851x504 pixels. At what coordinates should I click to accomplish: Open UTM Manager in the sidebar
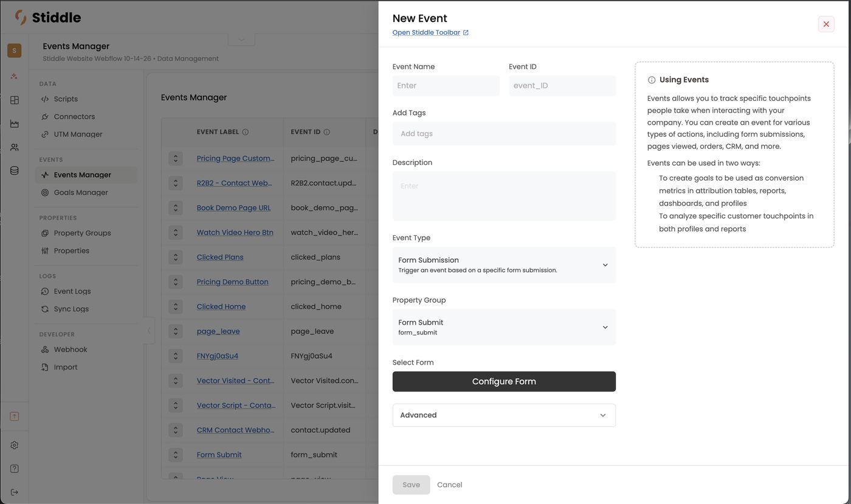[78, 134]
